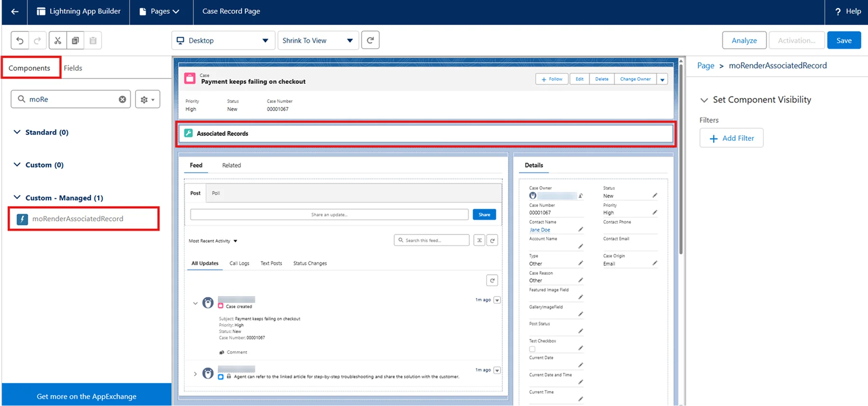
Task: Click the Page breadcrumb link
Action: [x=705, y=66]
